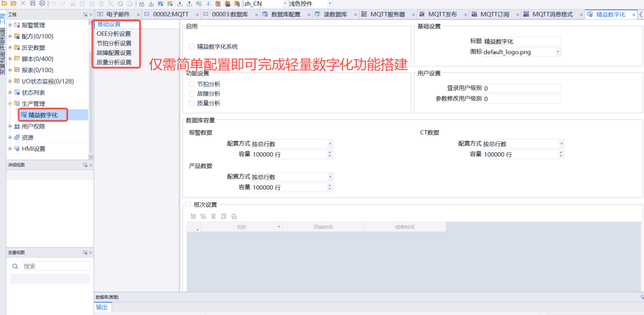Image resolution: width=644 pixels, height=315 pixels.
Task: Click the download arrow toolbar icon
Action: tap(179, 4)
